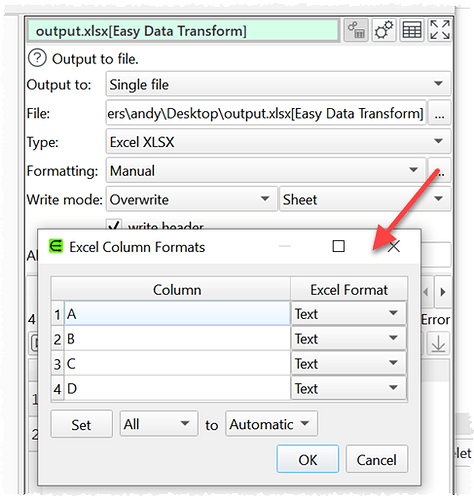Open the All columns selector dropdown
474x500 pixels.
pos(159,424)
